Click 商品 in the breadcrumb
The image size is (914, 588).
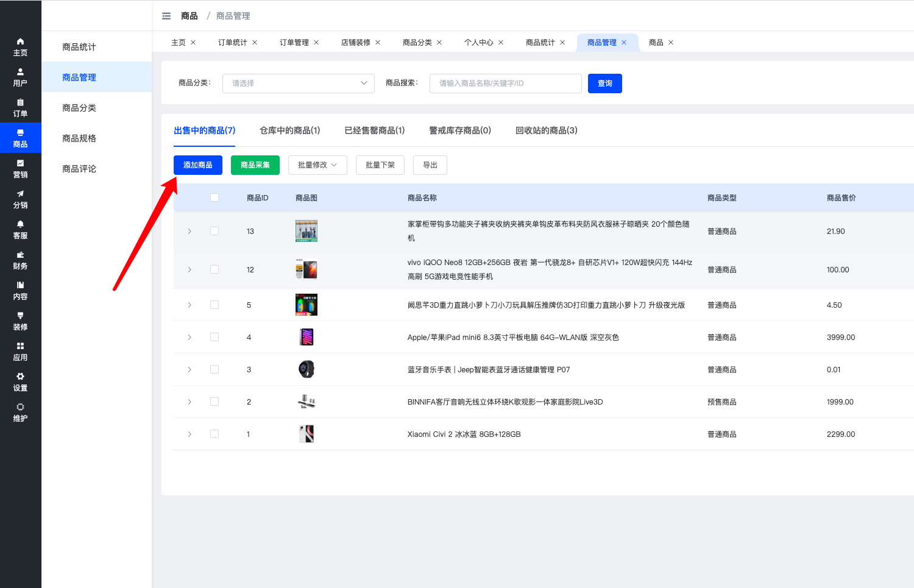[x=190, y=16]
